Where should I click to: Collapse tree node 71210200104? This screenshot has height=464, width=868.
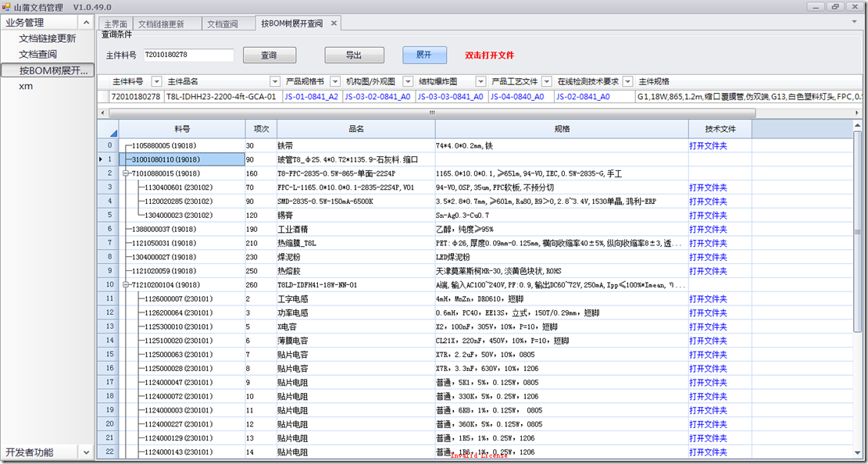coord(126,285)
